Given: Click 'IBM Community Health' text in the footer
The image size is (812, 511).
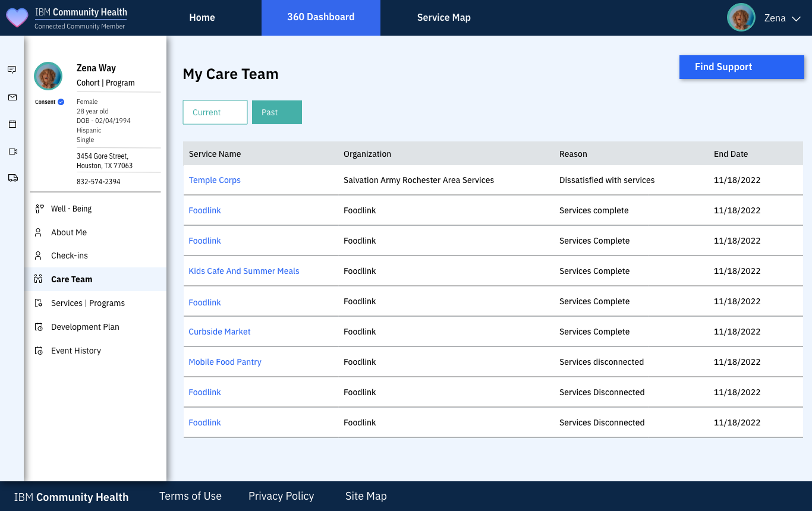Looking at the screenshot, I should (x=71, y=497).
